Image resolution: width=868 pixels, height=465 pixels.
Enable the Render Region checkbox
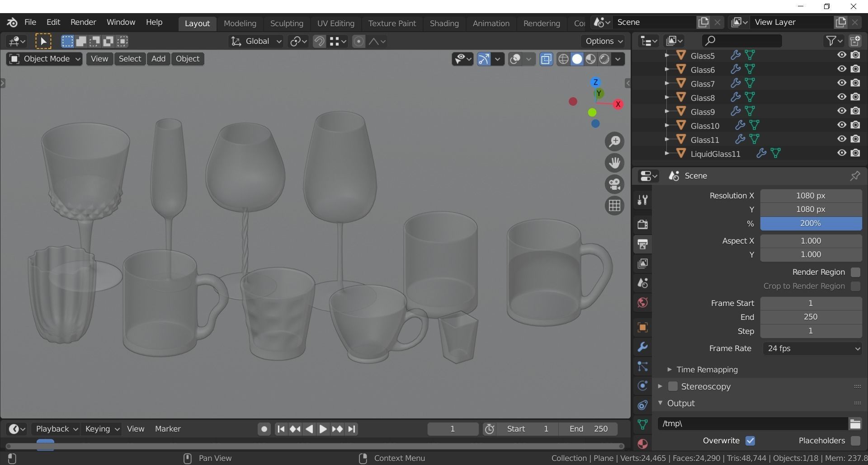tap(855, 272)
